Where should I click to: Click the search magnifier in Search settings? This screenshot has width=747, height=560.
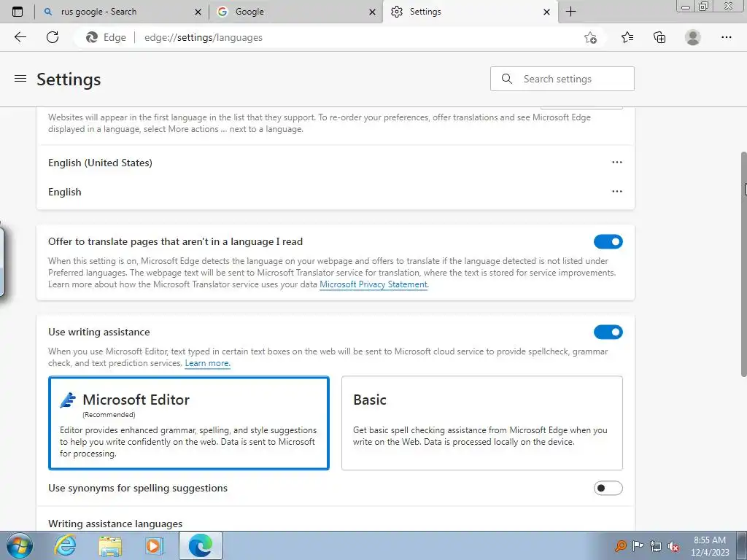pyautogui.click(x=507, y=79)
